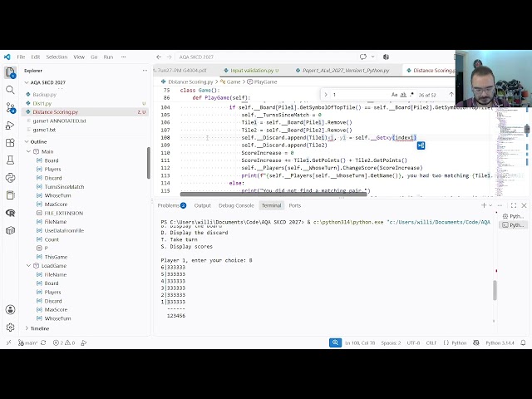The height and width of the screenshot is (399, 532).
Task: Click the blue zoom status bar icon
Action: tap(335, 342)
